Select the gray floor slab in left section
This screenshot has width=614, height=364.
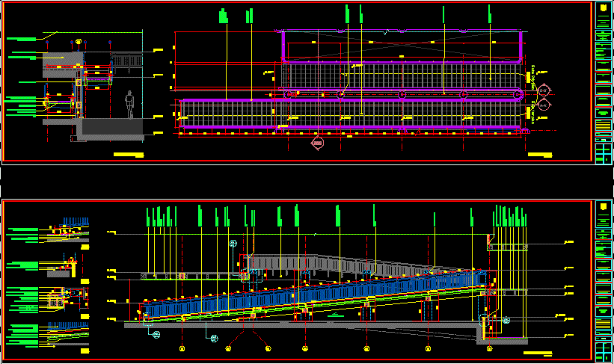click(x=112, y=128)
